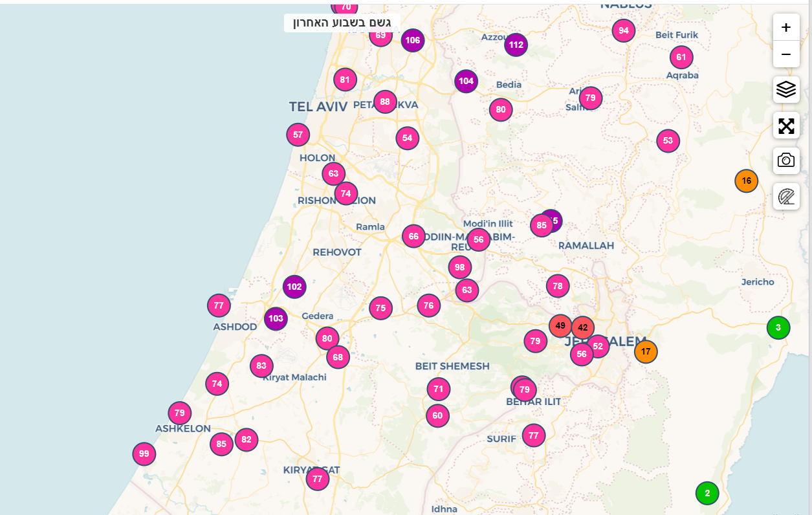Select the purple 112 rainfall marker

point(516,45)
